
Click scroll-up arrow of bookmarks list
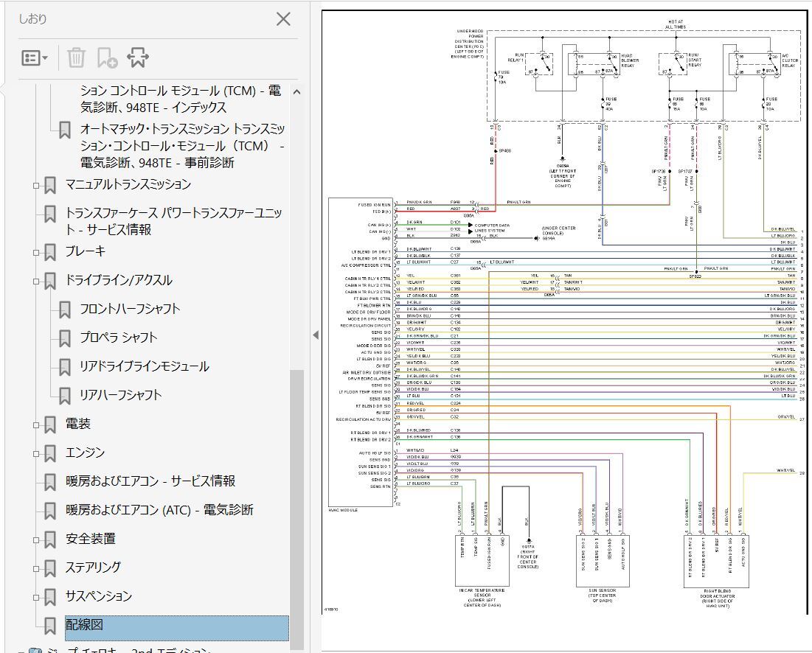coord(296,92)
